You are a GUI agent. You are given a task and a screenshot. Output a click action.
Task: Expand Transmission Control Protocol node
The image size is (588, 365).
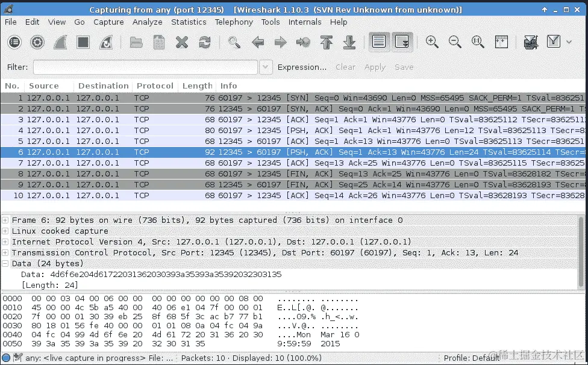point(5,252)
